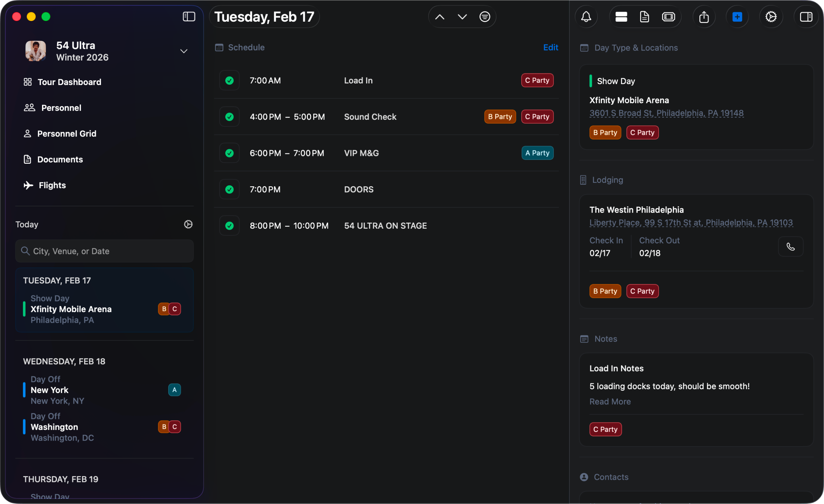Toggle the right sidebar panel icon
Screen dimensions: 824x504
(x=806, y=16)
